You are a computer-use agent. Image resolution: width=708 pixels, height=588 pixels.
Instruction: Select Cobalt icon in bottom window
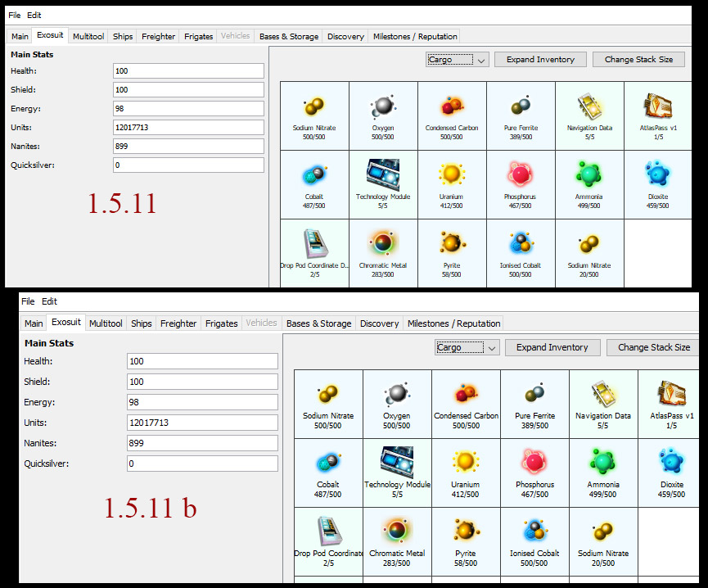pyautogui.click(x=328, y=464)
